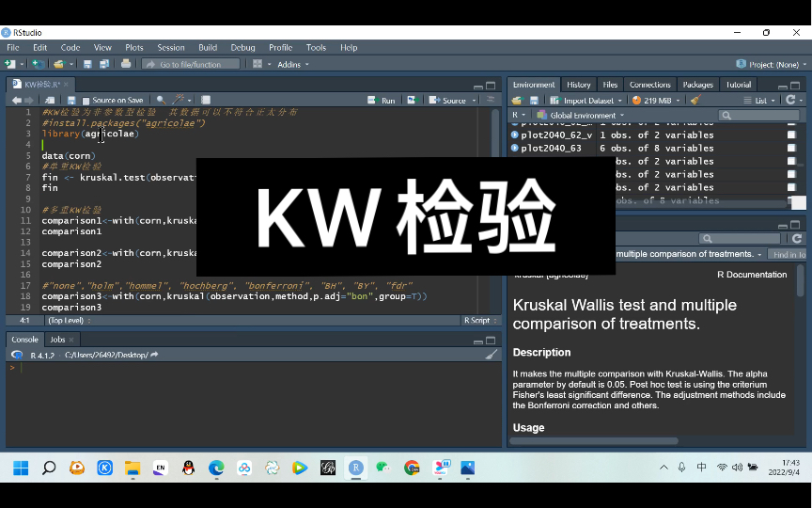Close the Jobs tab
The image size is (812, 508).
71,340
